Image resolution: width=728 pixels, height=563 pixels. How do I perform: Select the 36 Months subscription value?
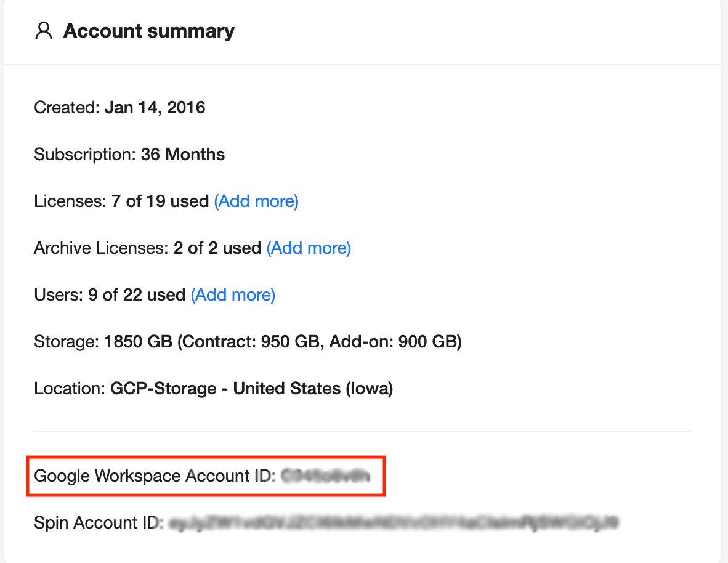point(183,154)
